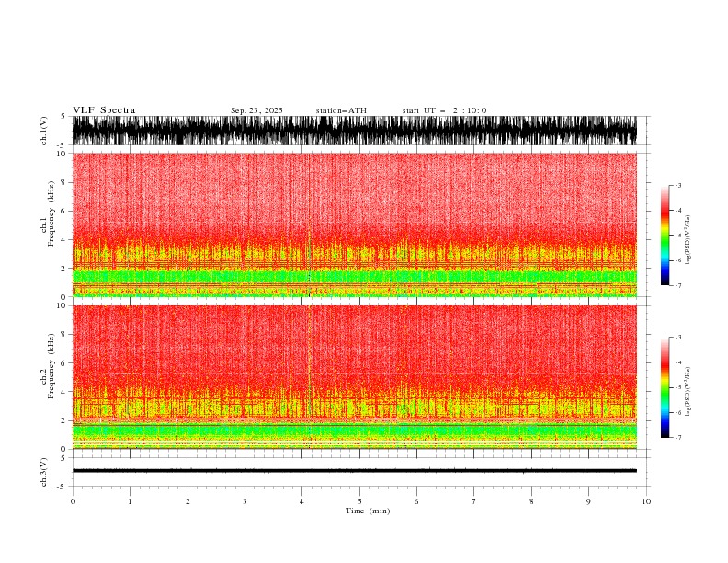Click the '0' tick on the time axis
The image size is (728, 563).
tap(73, 501)
